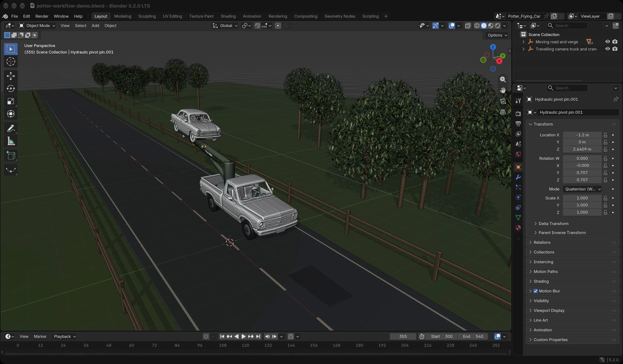Open the Modifiers wrench properties tab

click(x=518, y=177)
